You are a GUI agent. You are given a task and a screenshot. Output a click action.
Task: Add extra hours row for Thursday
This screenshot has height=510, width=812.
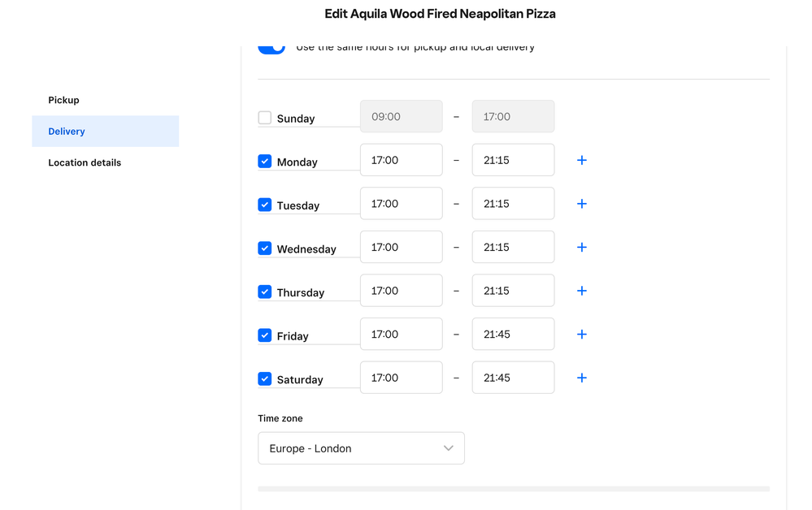(581, 291)
